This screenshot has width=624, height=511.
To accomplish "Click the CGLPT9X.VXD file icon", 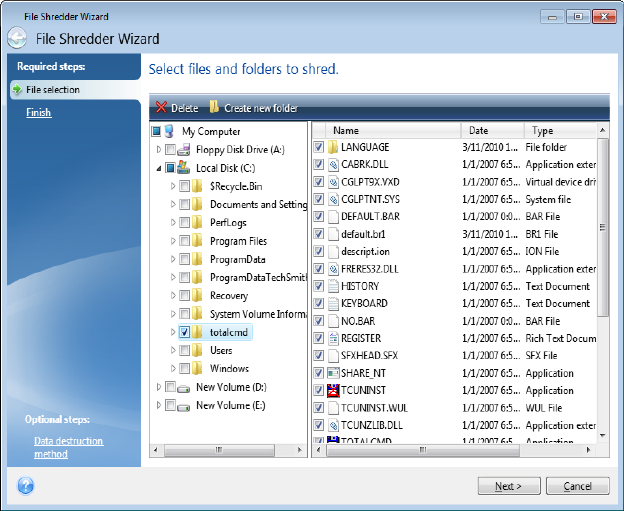I will (333, 182).
